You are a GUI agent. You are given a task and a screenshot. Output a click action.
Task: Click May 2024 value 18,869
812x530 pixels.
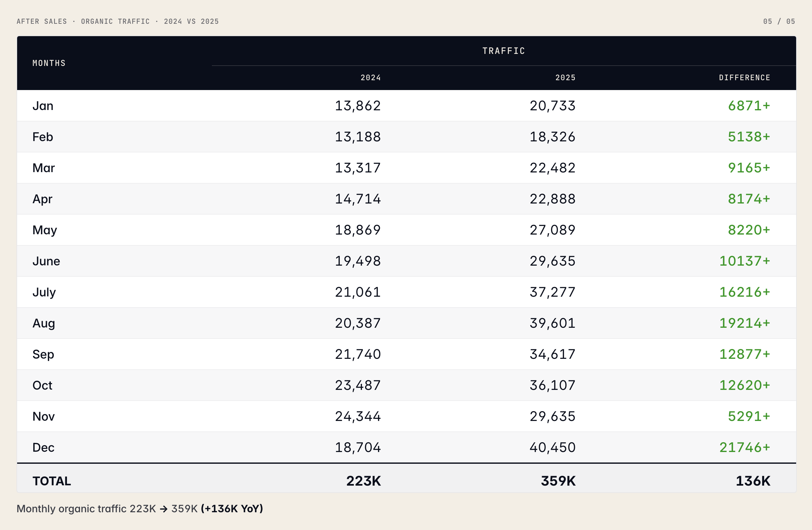[357, 230]
